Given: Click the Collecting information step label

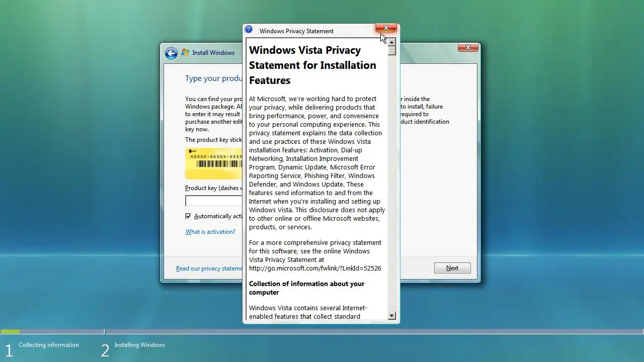Looking at the screenshot, I should point(49,345).
